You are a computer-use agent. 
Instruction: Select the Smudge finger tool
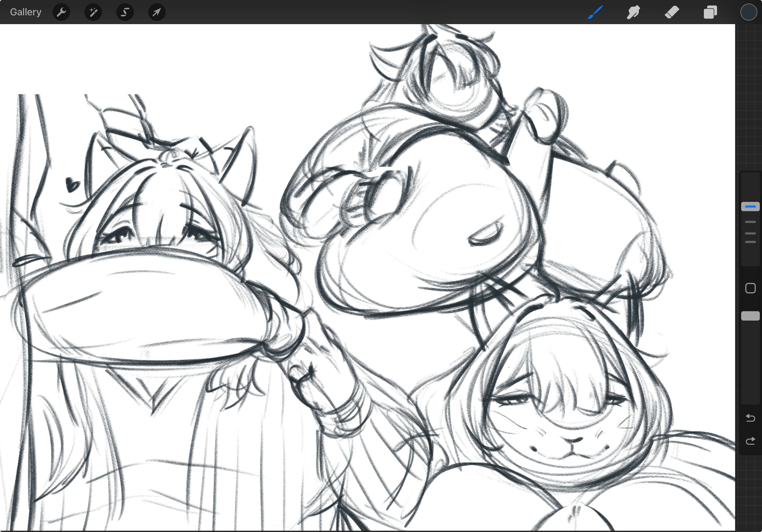pos(633,12)
